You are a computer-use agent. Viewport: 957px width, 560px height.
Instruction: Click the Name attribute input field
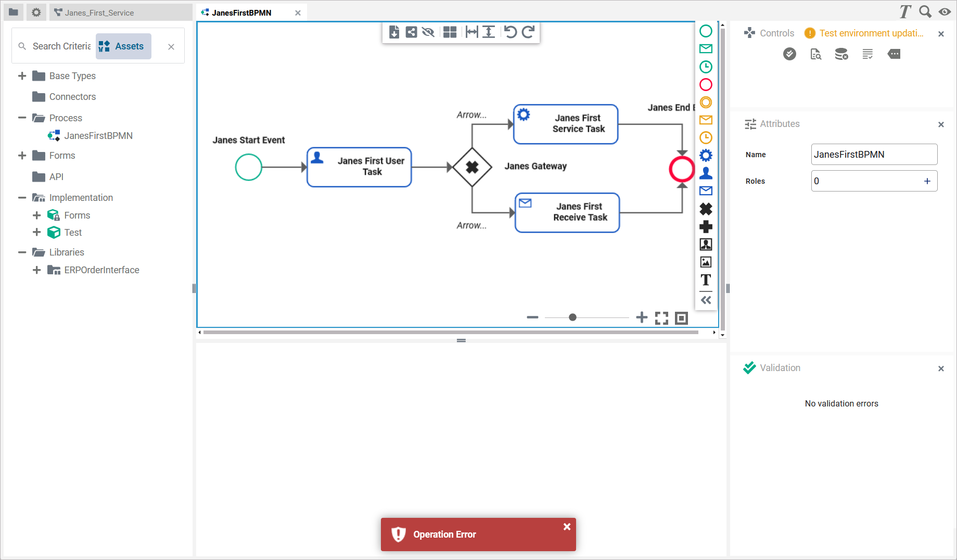click(874, 155)
